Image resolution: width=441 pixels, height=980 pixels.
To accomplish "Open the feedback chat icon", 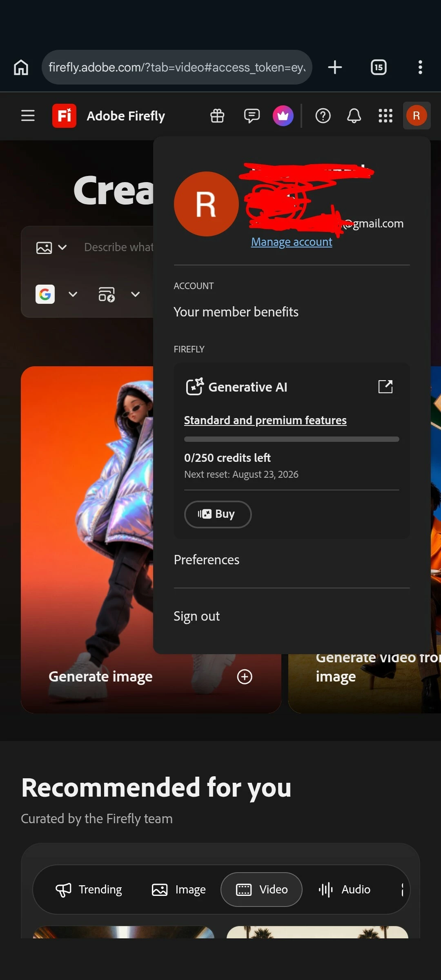I will [x=252, y=116].
